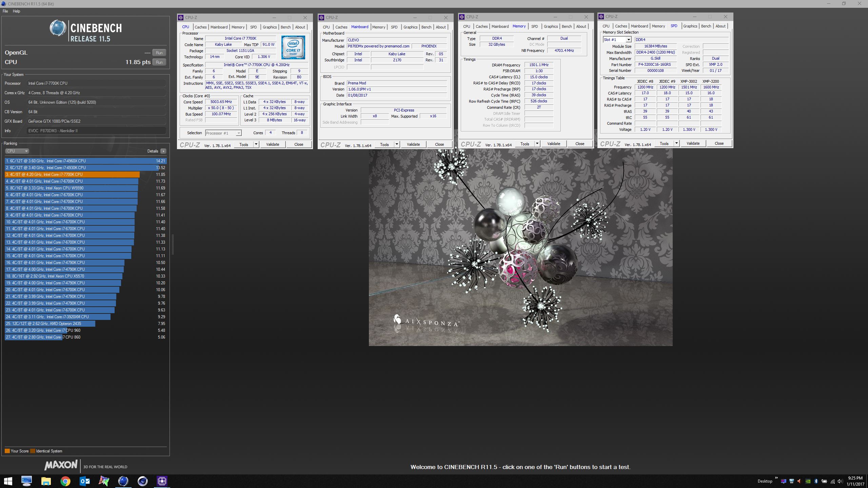Open File Explorer from the taskbar
The height and width of the screenshot is (488, 868).
pyautogui.click(x=46, y=481)
